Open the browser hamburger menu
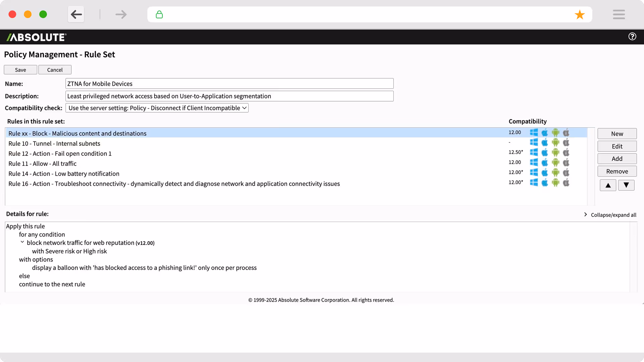 point(619,14)
